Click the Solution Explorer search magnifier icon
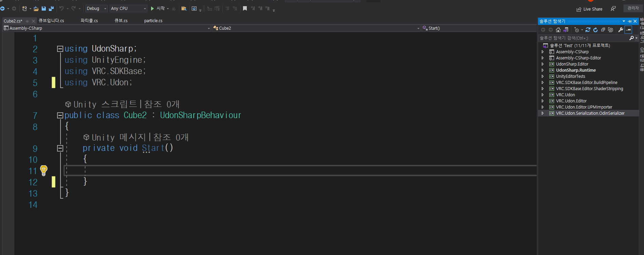 (631, 38)
